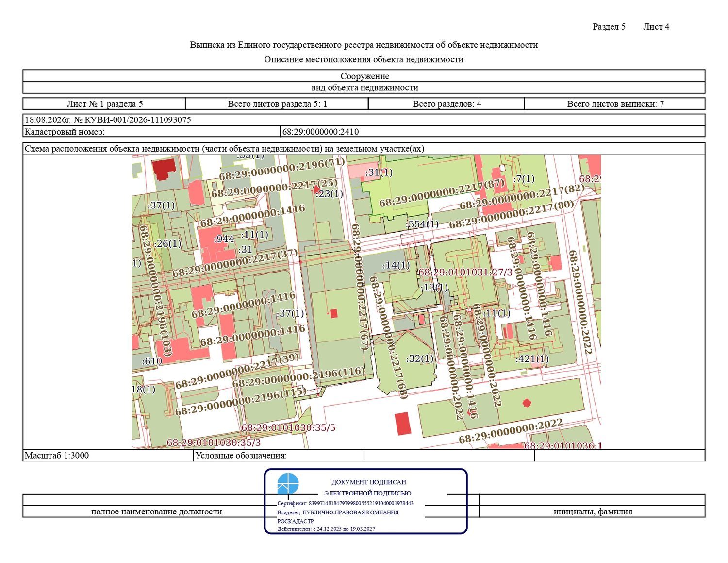
Task: Select the "Раздел 5" header text
Action: (x=609, y=27)
